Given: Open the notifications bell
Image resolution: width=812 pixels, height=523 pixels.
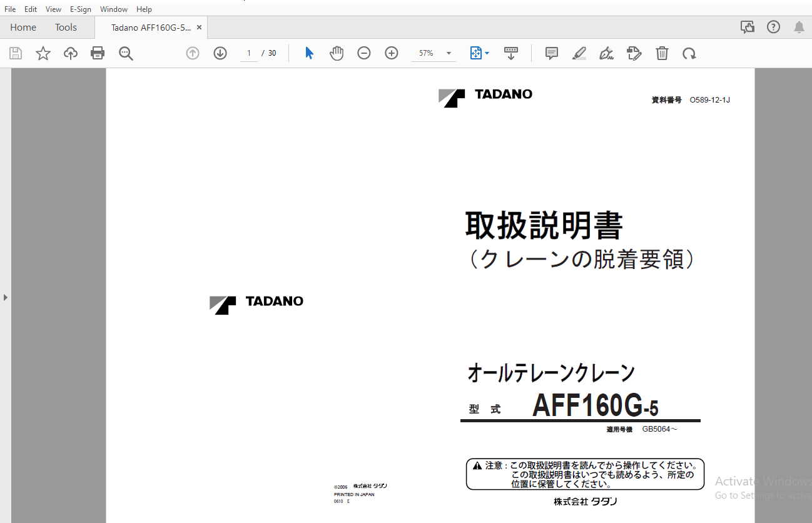Looking at the screenshot, I should click(x=799, y=27).
